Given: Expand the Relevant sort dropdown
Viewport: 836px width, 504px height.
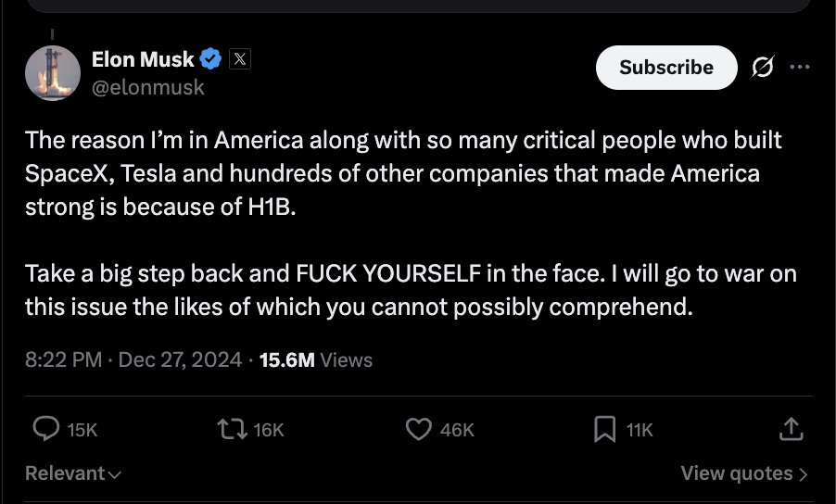Looking at the screenshot, I should 73,473.
